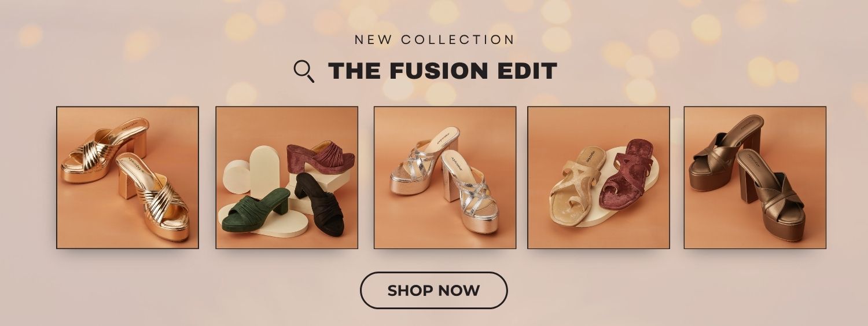Choose the upper-left gold platform heel
The image size is (868, 326).
pyautogui.click(x=105, y=151)
